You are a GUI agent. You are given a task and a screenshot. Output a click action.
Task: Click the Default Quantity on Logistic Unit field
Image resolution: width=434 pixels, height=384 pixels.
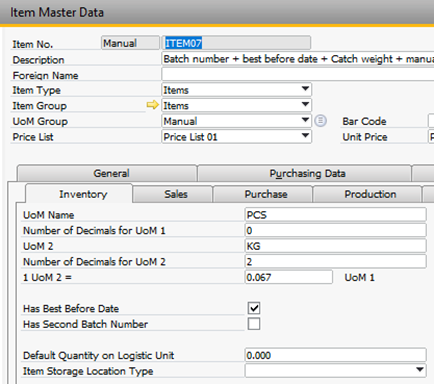click(335, 355)
